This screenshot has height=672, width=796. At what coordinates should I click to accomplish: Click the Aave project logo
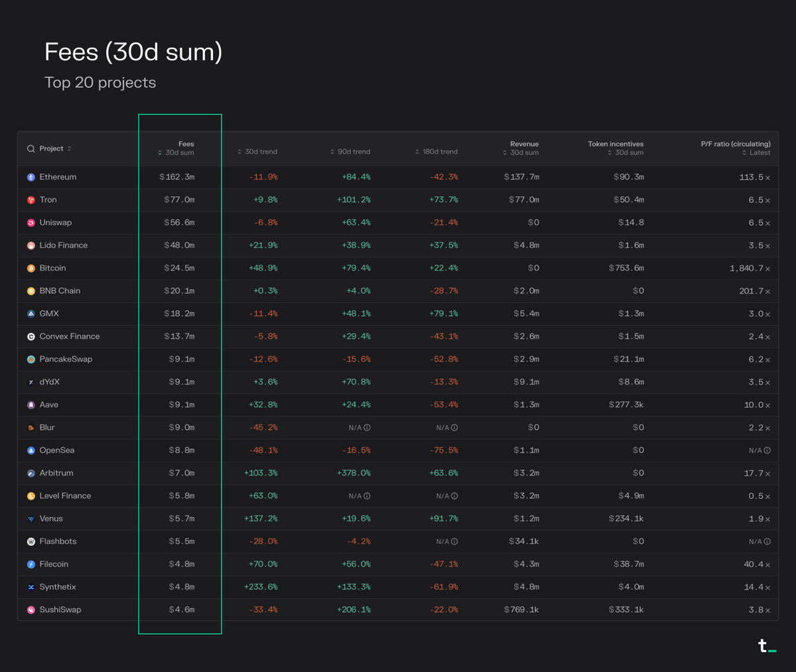click(x=29, y=405)
